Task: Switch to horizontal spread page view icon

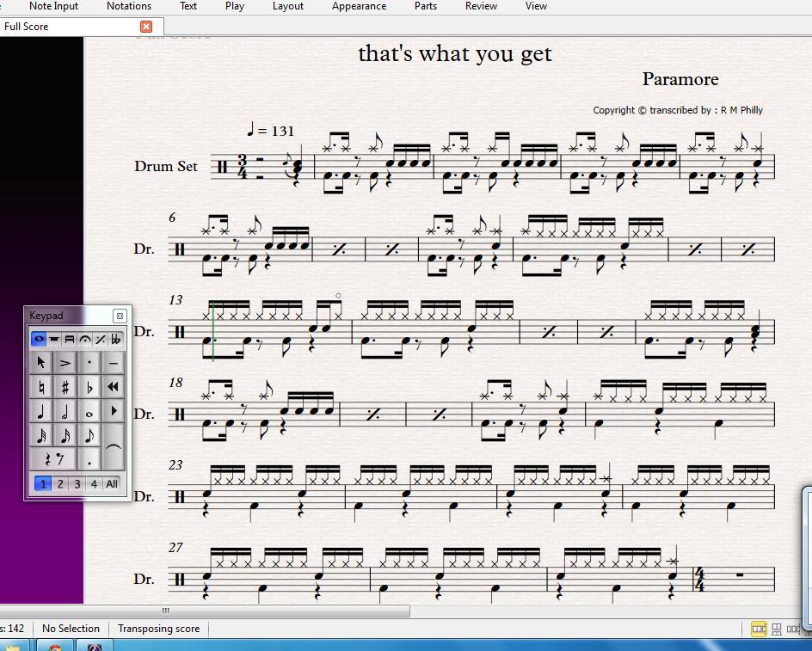Action: coord(759,630)
